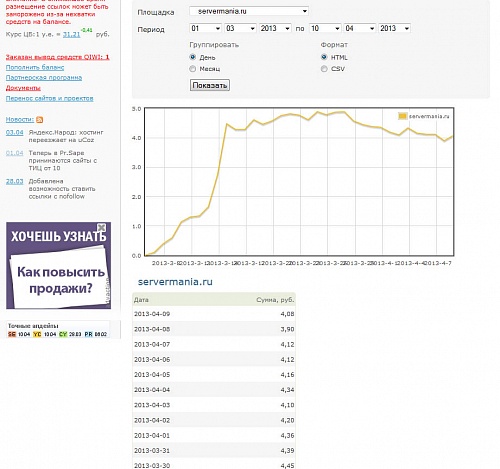Click the 2013-04-02 date cell
The image size is (500, 469).
click(x=152, y=420)
